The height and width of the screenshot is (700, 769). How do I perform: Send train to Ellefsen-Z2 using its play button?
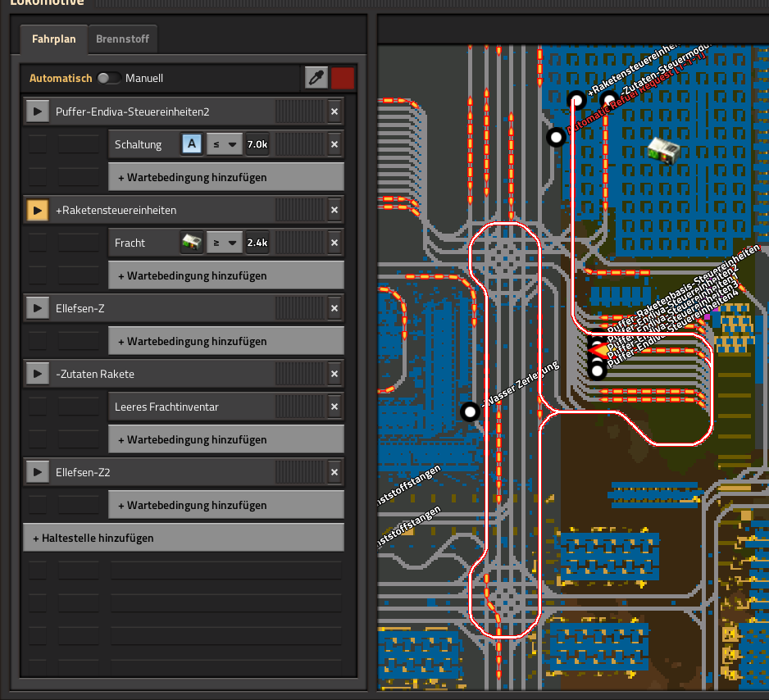[37, 473]
